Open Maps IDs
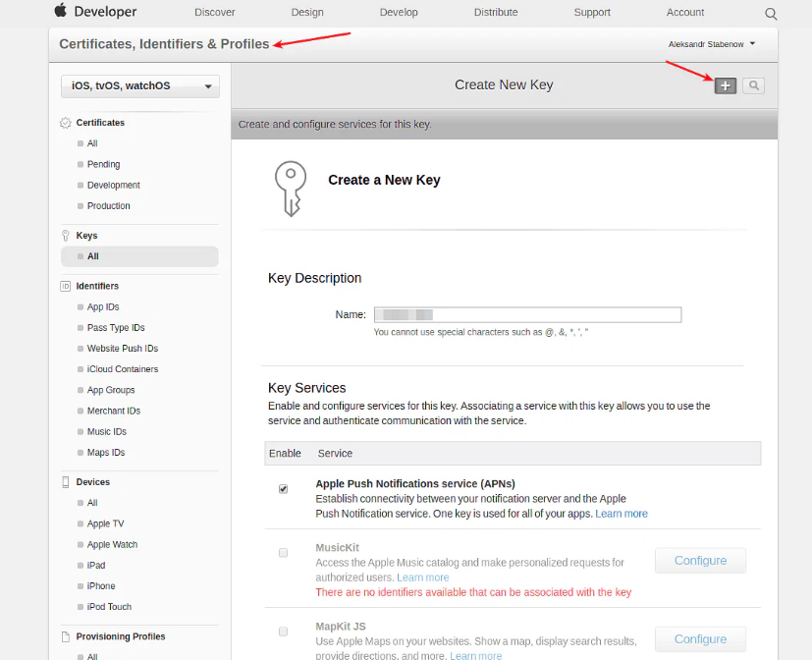The image size is (812, 660). tap(106, 452)
